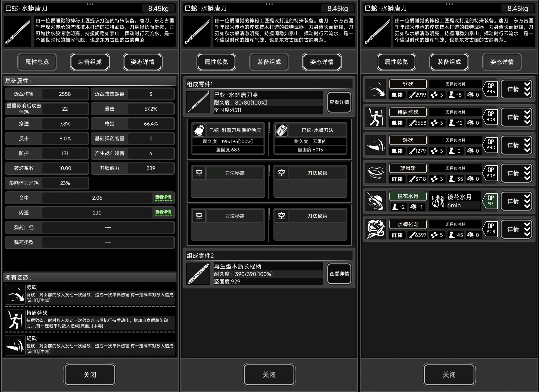Expand 详情 for the 劈砍 skill
The width and height of the screenshot is (539, 392).
[516, 89]
